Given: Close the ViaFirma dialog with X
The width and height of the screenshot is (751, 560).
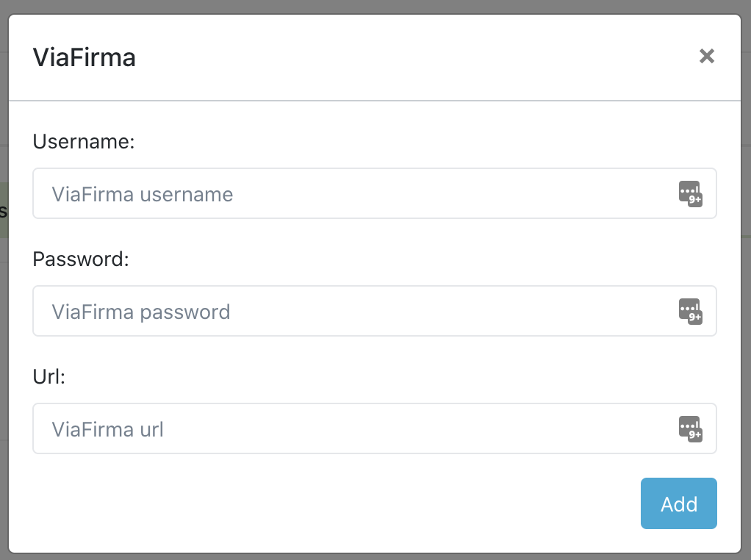Looking at the screenshot, I should [x=707, y=57].
